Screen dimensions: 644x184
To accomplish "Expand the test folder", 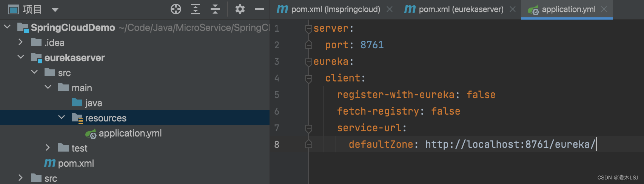I will click(x=48, y=147).
